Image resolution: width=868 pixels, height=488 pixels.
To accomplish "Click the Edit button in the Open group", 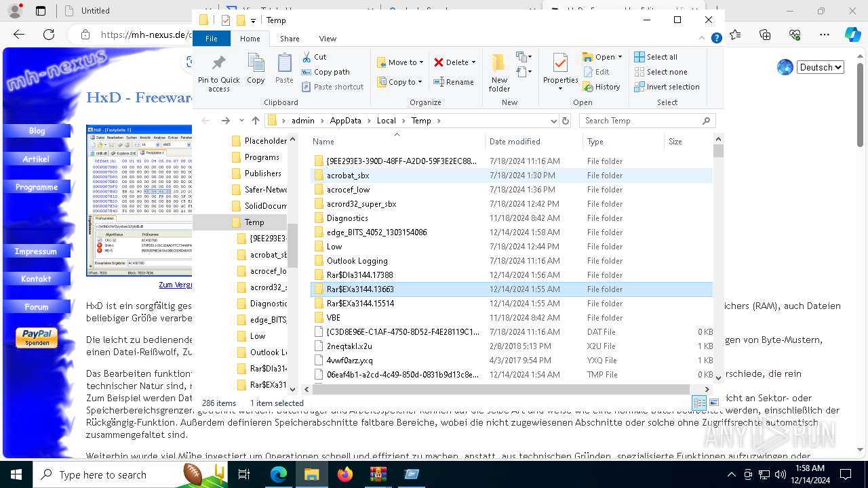I will tap(596, 72).
